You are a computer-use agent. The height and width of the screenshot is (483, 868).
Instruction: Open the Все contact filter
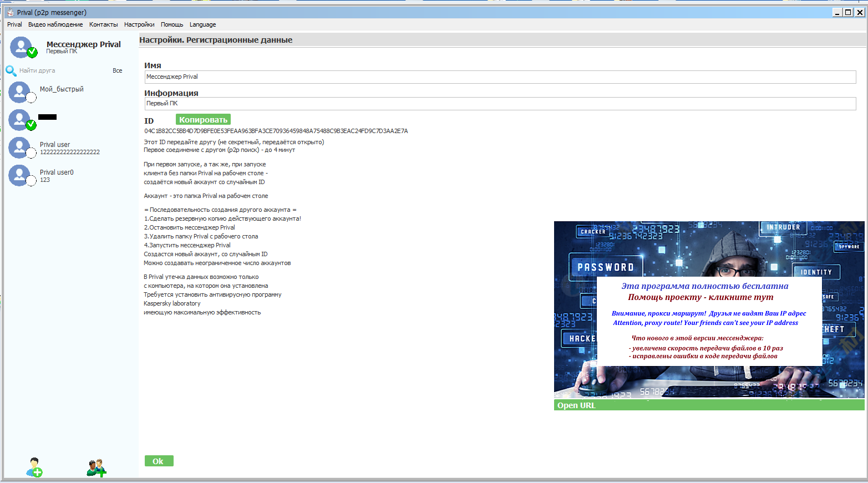pyautogui.click(x=117, y=70)
